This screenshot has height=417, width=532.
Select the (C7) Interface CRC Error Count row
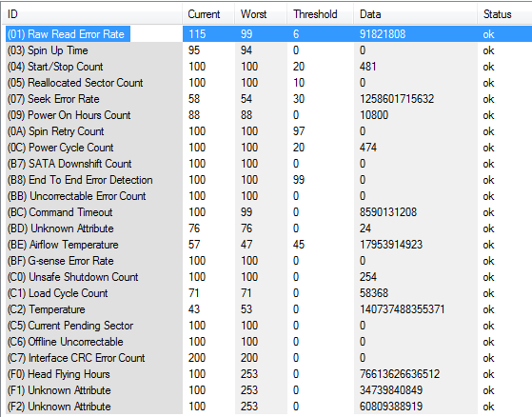(267, 358)
